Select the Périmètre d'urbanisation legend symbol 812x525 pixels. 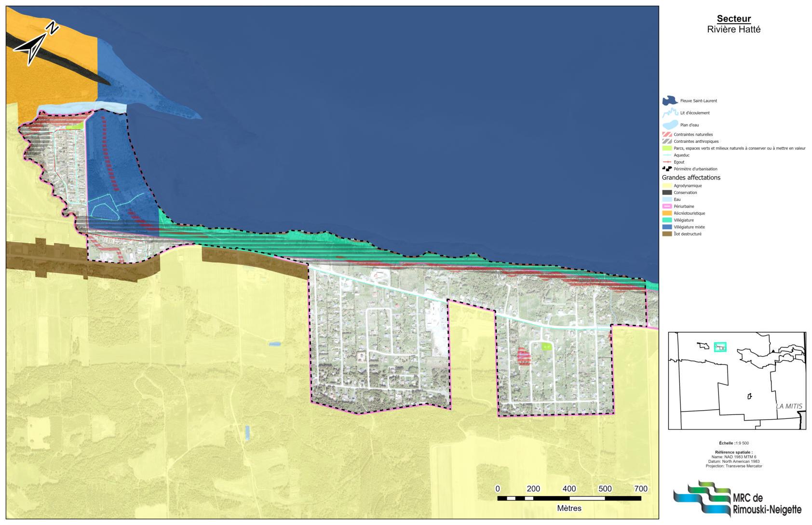(x=667, y=169)
